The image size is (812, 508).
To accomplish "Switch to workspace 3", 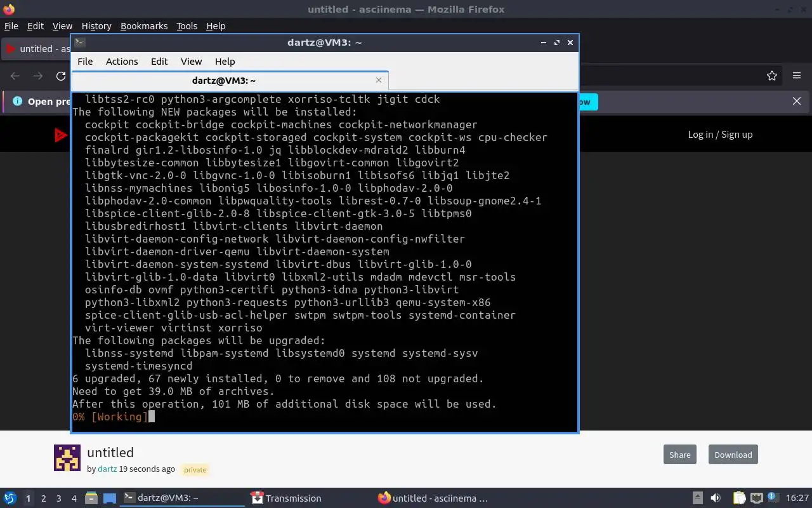I will pos(59,498).
